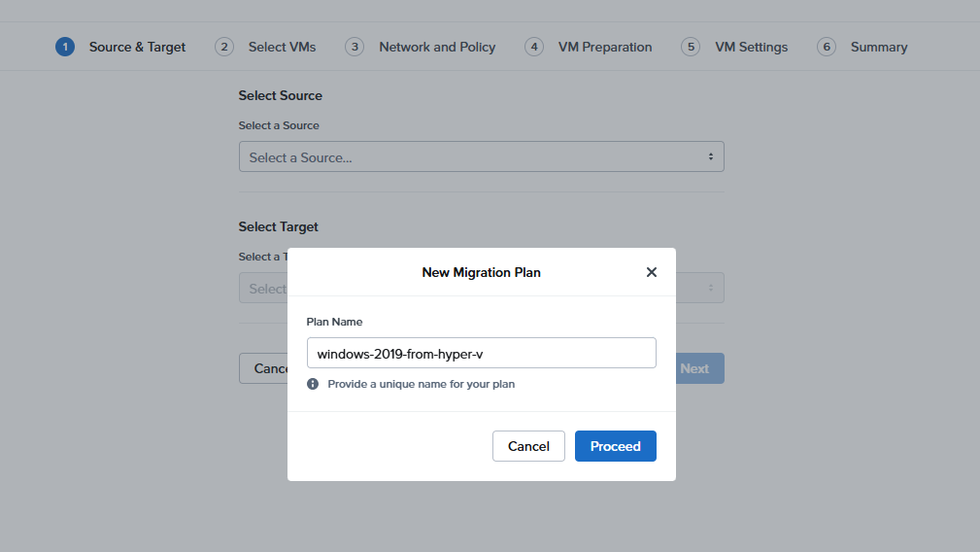980x552 pixels.
Task: Open the Network and Policy step label
Action: (437, 47)
